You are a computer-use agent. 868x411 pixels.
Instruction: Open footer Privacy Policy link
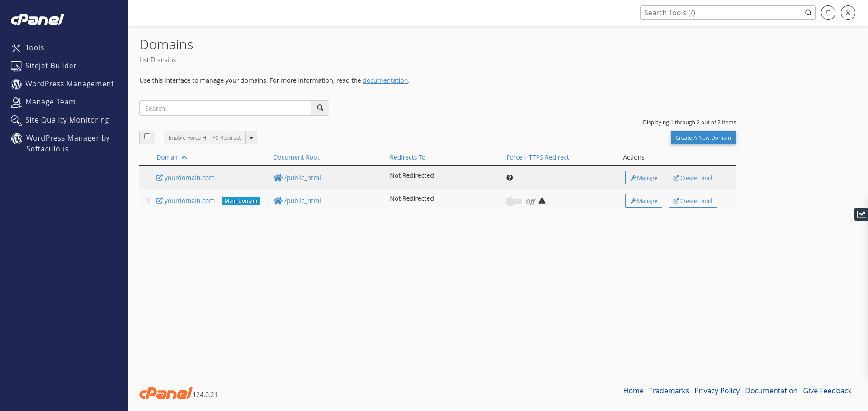click(717, 391)
